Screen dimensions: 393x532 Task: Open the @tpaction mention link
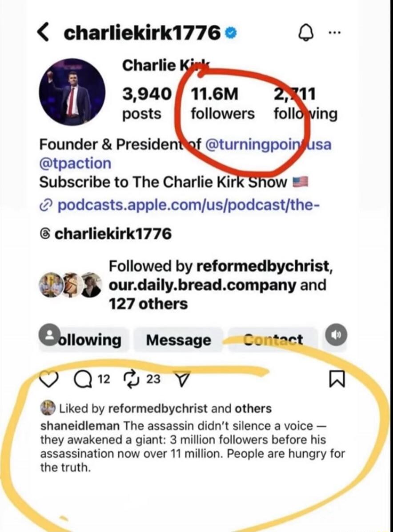(75, 163)
